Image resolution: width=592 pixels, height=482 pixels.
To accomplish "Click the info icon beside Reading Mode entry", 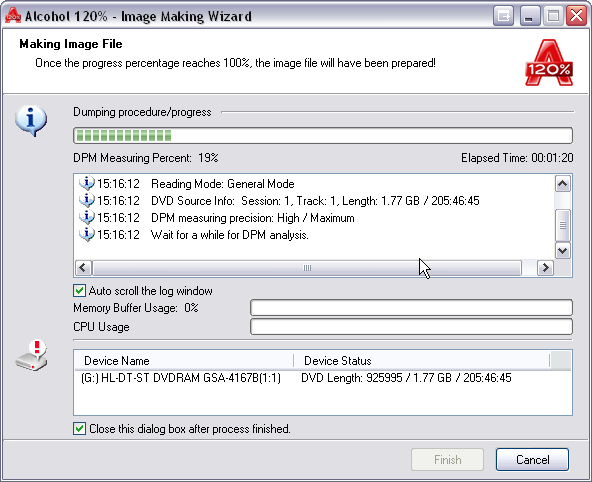I will click(x=86, y=183).
